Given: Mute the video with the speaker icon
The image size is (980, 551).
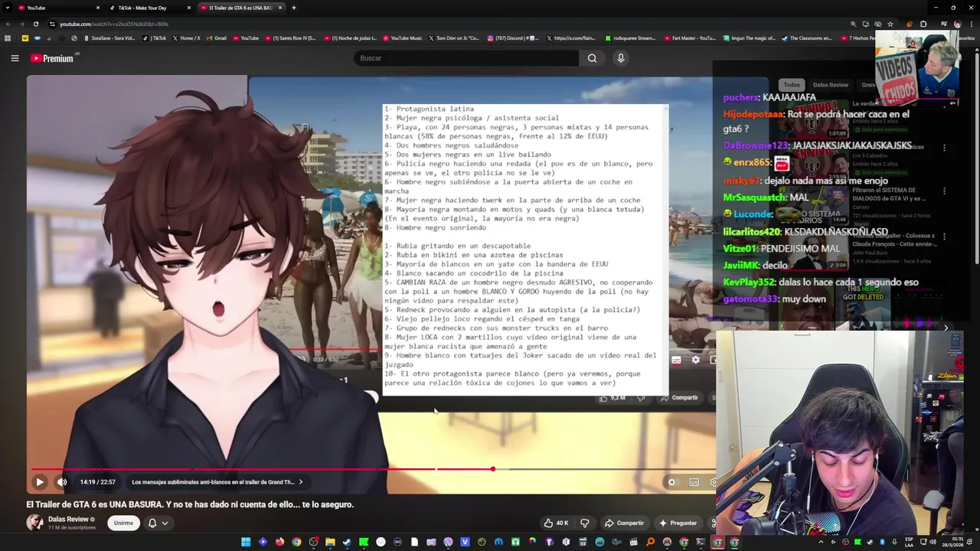Looking at the screenshot, I should [x=62, y=482].
